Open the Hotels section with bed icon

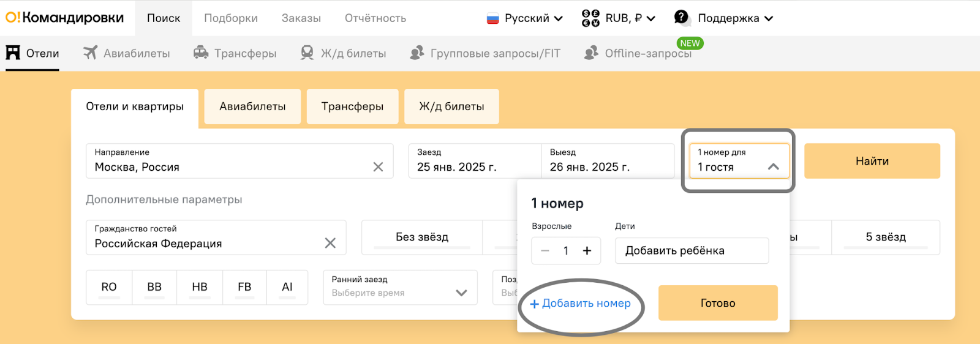pos(32,53)
